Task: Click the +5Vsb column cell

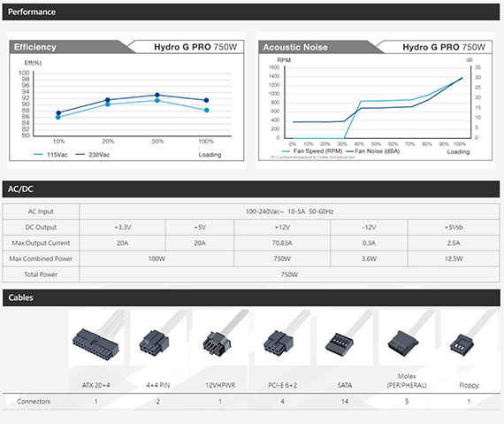Action: coord(454,227)
